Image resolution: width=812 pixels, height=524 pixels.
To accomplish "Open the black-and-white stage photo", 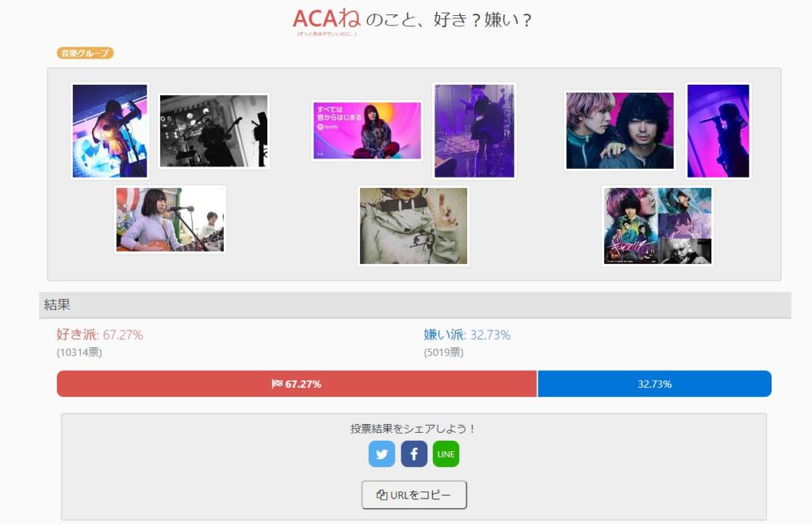I will point(214,131).
